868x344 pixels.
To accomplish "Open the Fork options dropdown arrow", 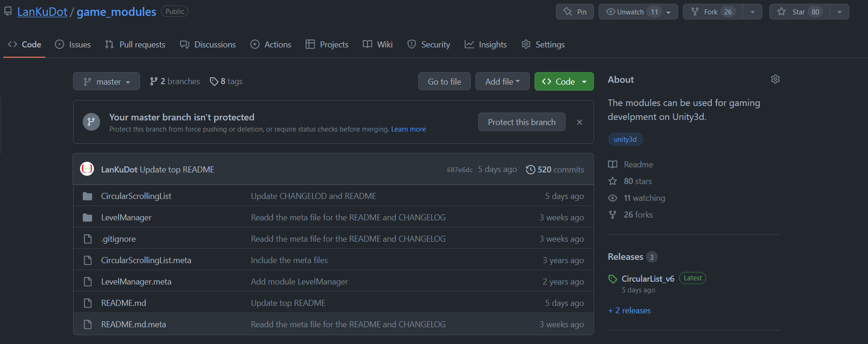I will (x=753, y=12).
